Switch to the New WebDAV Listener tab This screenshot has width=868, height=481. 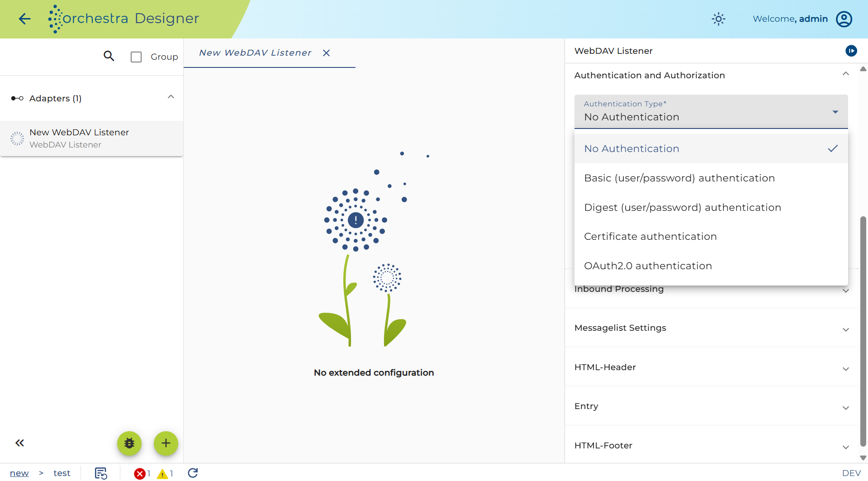[255, 53]
